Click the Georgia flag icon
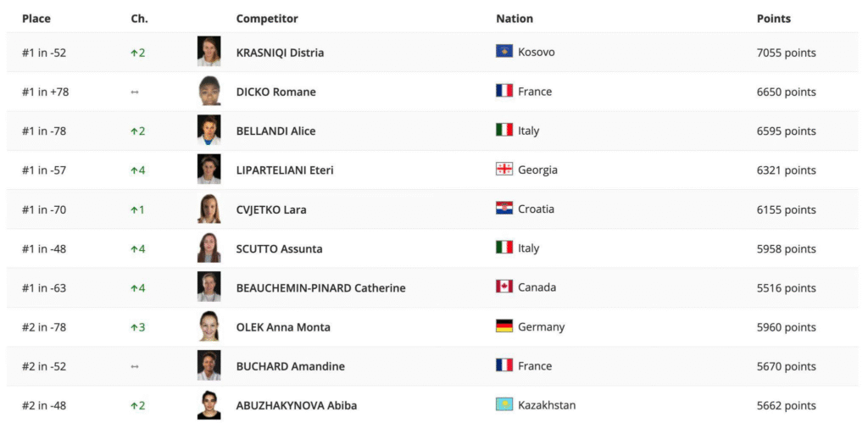This screenshot has width=868, height=423. click(x=504, y=170)
